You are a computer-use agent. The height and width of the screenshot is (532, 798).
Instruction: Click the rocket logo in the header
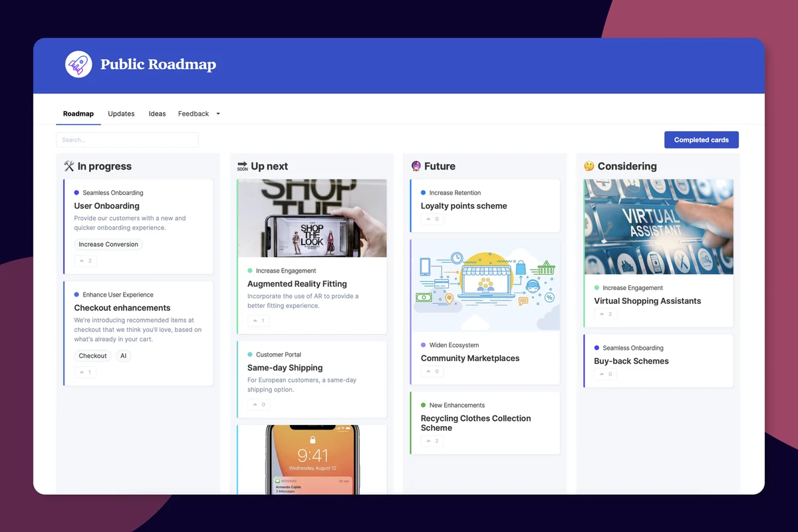click(78, 65)
